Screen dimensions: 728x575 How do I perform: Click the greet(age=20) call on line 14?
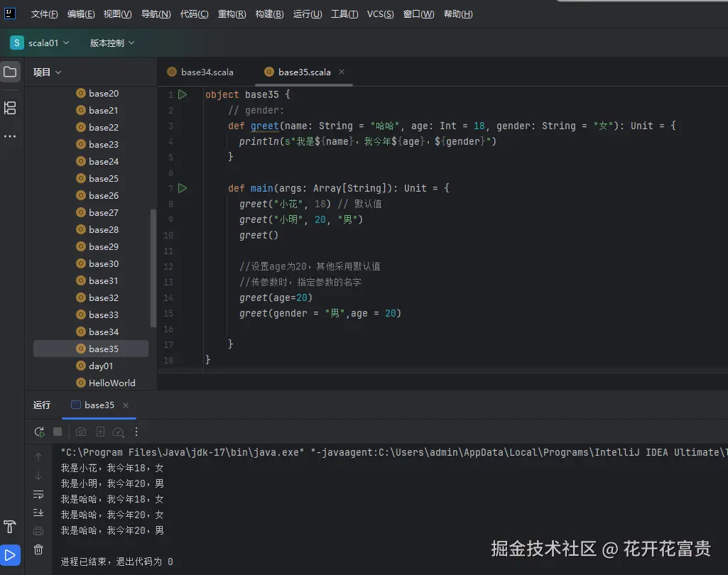(276, 297)
